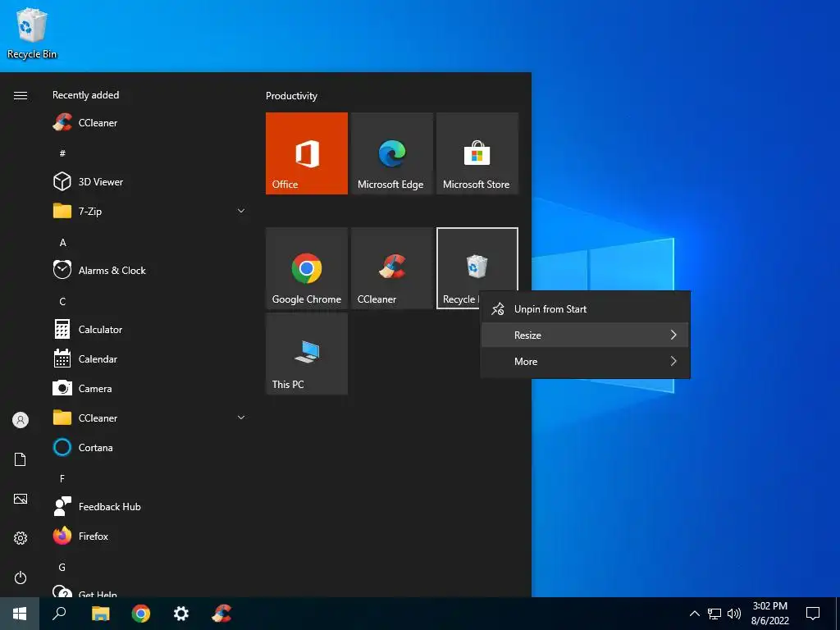The width and height of the screenshot is (840, 630).
Task: Click the Recently added heading
Action: click(x=85, y=95)
